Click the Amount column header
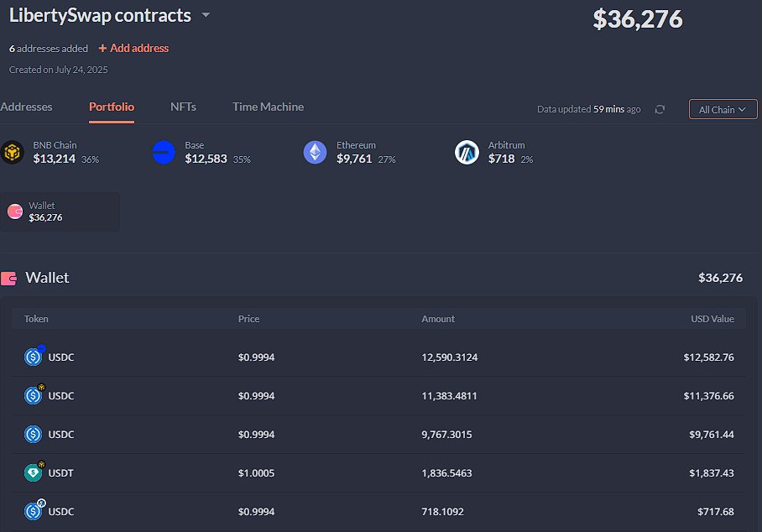 click(438, 319)
